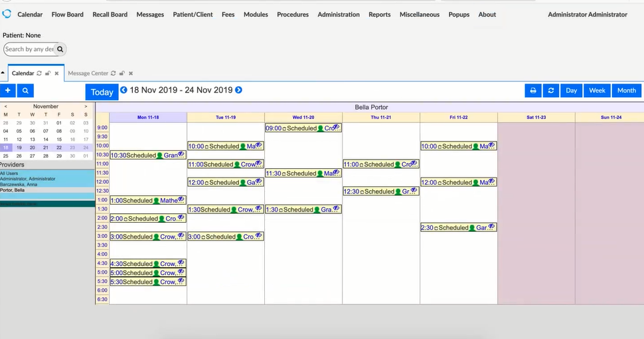Viewport: 644px width, 339px height.
Task: Go to previous week with left arrow
Action: click(123, 90)
